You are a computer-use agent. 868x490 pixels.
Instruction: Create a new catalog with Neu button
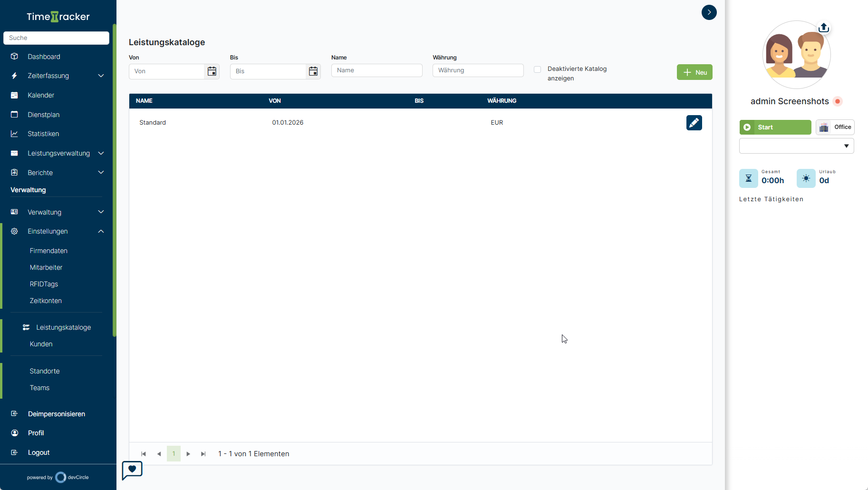click(x=694, y=72)
